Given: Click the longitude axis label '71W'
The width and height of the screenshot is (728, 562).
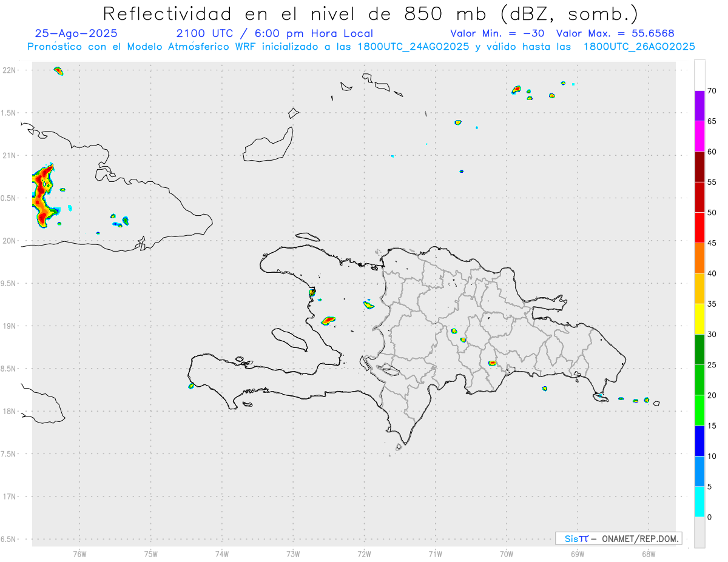Looking at the screenshot, I should pyautogui.click(x=435, y=554).
